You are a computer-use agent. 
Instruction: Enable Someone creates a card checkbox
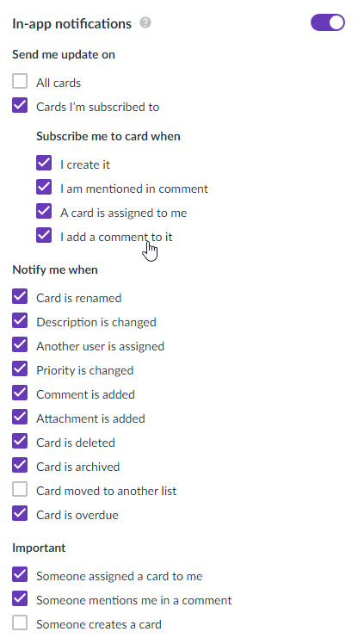coord(20,623)
